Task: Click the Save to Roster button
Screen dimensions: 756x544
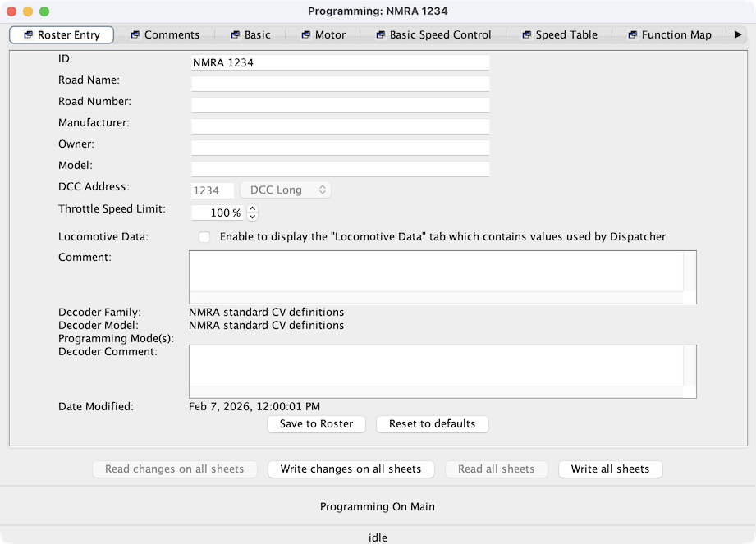Action: pos(316,424)
